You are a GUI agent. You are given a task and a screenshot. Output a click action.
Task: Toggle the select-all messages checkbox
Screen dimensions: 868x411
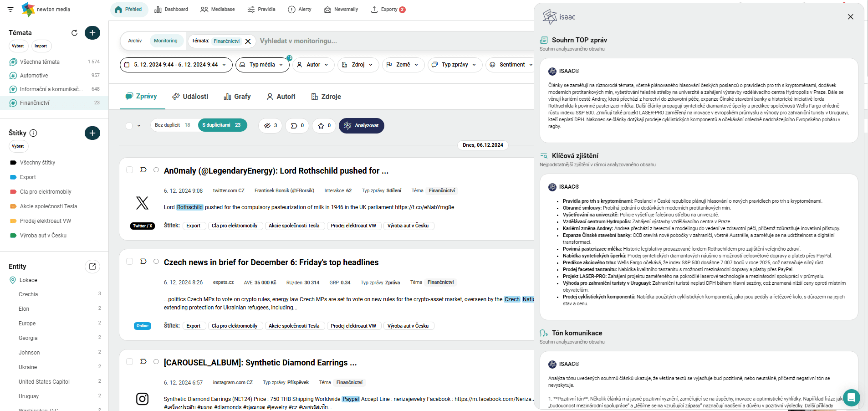click(x=129, y=126)
